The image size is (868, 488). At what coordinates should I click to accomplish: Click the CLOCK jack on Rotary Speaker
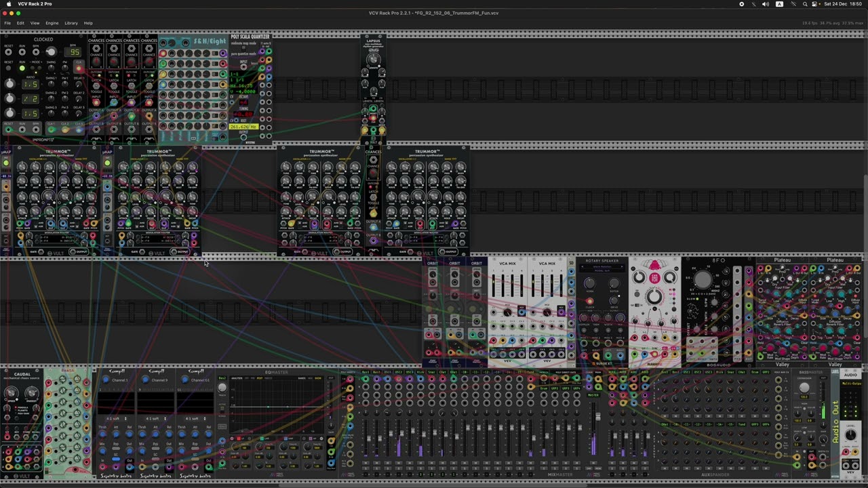click(x=589, y=302)
